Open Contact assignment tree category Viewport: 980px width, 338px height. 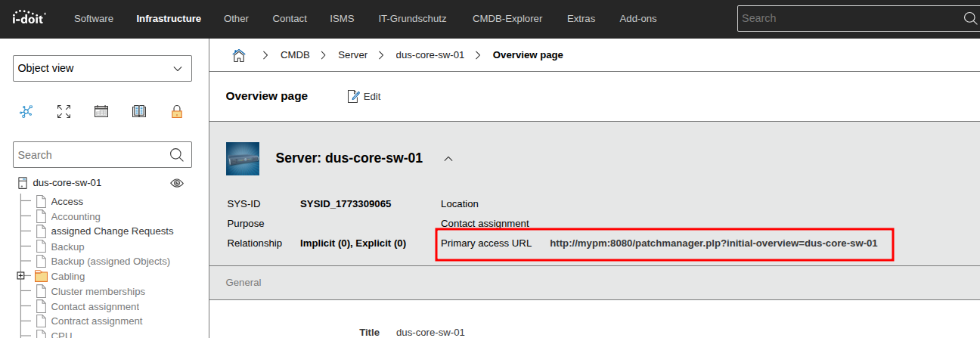tap(95, 307)
